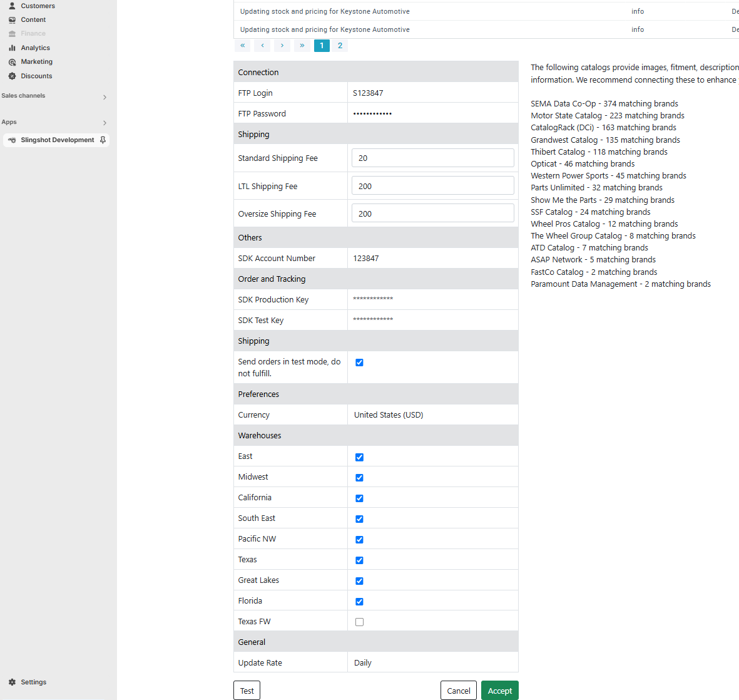Go to page 2 in pagination
739x700 pixels.
point(340,46)
